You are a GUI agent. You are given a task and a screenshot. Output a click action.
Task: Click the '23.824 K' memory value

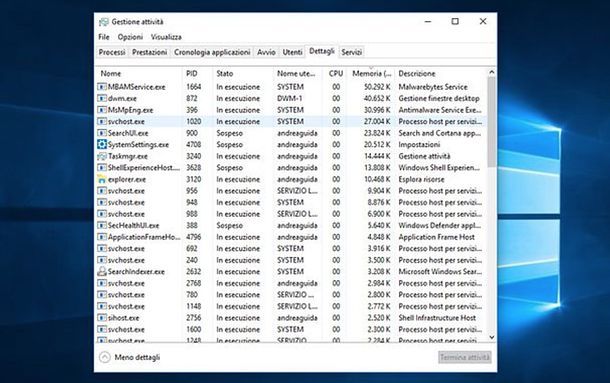(x=377, y=133)
